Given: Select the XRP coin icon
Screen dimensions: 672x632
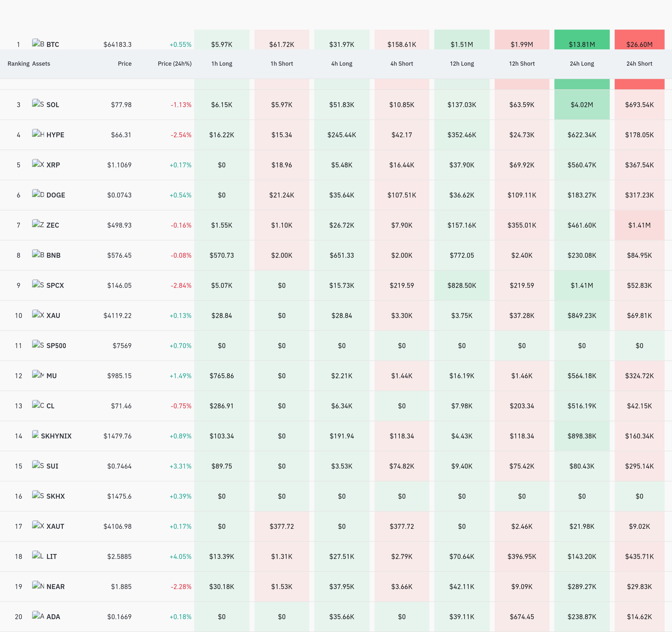Looking at the screenshot, I should pyautogui.click(x=38, y=164).
